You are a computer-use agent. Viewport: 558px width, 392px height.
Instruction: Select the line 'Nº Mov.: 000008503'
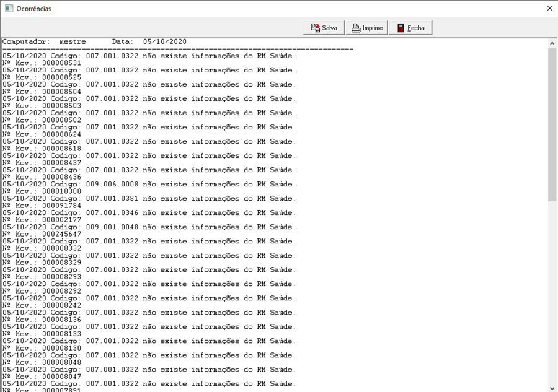tap(42, 105)
